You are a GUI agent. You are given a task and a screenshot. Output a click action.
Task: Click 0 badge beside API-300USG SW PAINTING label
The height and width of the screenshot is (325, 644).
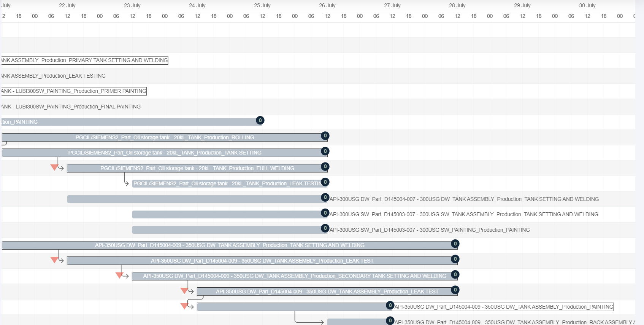point(325,228)
